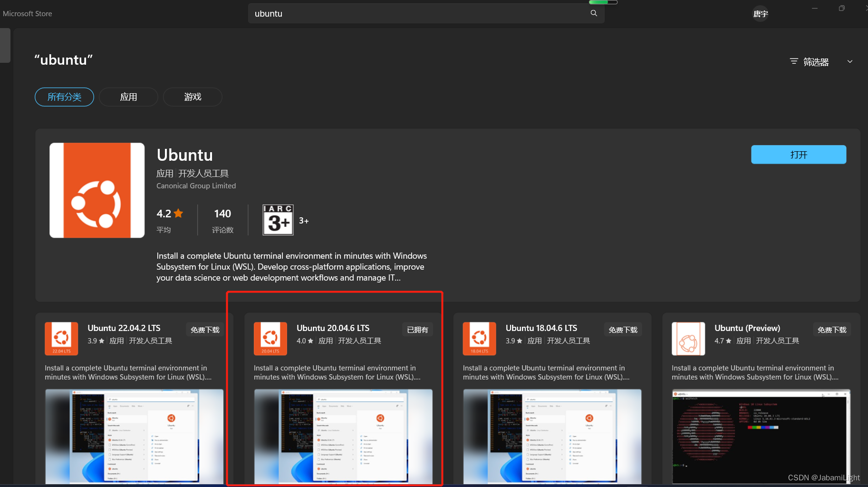Click the 4.7 star rating of Ubuntu (Preview)
Image resolution: width=868 pixels, height=487 pixels.
click(x=723, y=341)
